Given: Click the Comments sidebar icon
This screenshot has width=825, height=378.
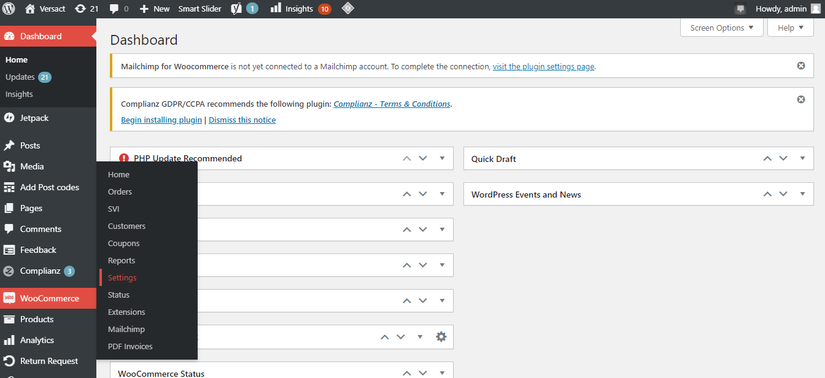Looking at the screenshot, I should coord(9,229).
